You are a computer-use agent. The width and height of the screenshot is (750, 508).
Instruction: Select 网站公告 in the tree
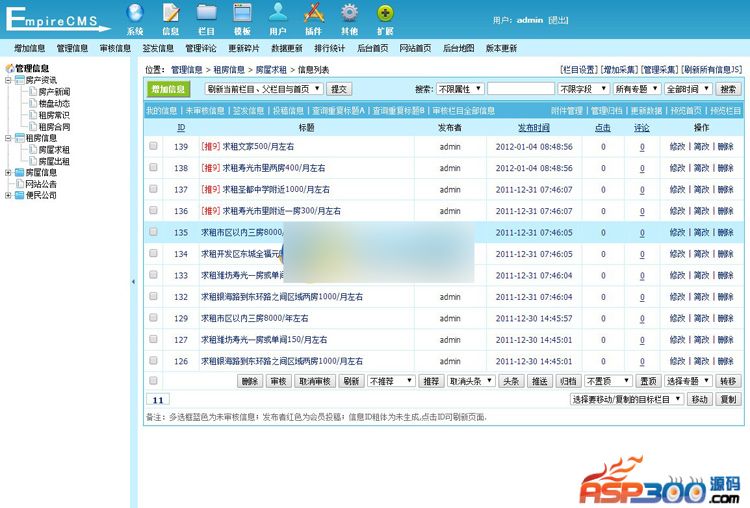41,184
